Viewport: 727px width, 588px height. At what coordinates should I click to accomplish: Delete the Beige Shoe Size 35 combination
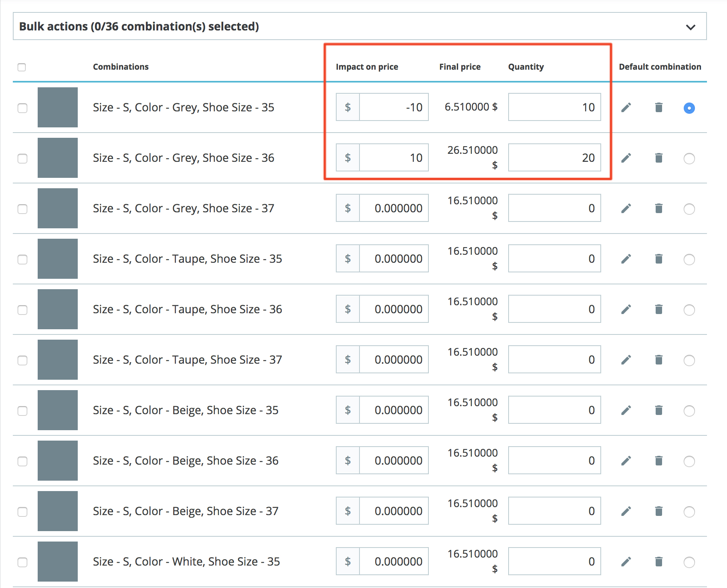click(658, 410)
